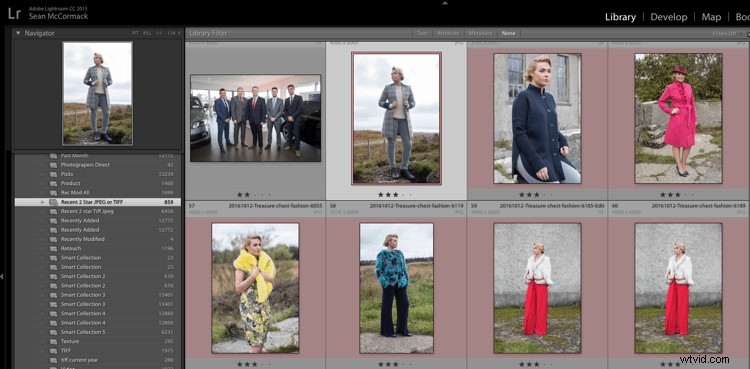Set Navigator zoom to 1:16

[171, 34]
